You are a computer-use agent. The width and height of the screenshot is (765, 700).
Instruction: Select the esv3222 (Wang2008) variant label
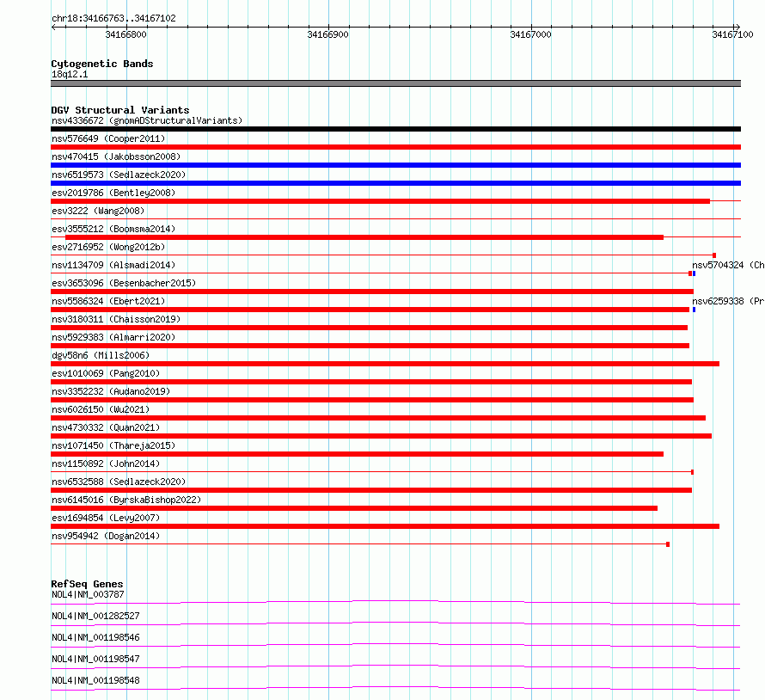98,211
